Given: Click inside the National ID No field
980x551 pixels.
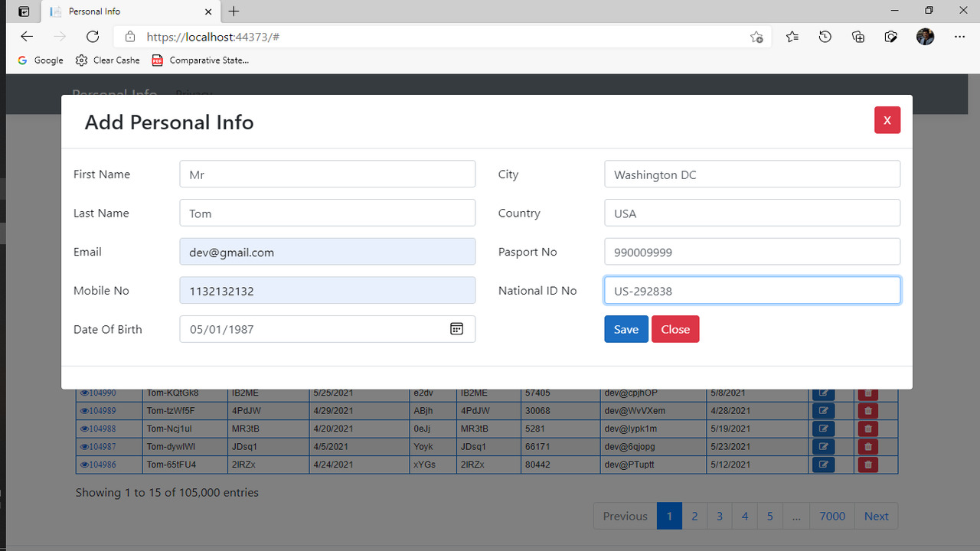Looking at the screenshot, I should (752, 290).
